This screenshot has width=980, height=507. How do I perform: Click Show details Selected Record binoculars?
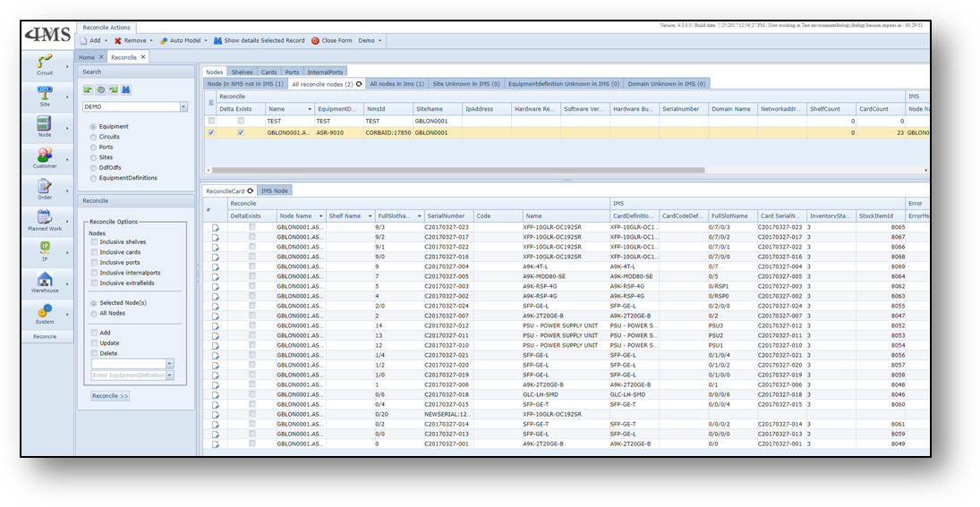[218, 40]
